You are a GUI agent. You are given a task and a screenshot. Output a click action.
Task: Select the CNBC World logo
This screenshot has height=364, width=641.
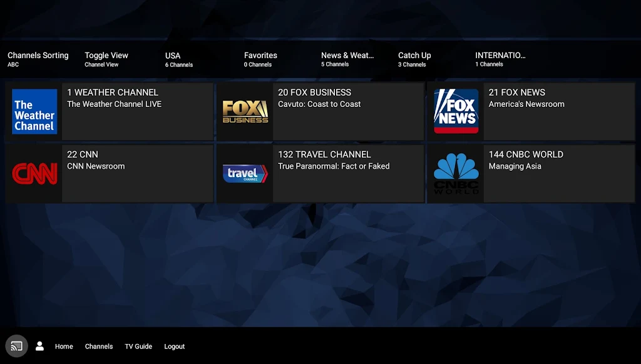[456, 174]
